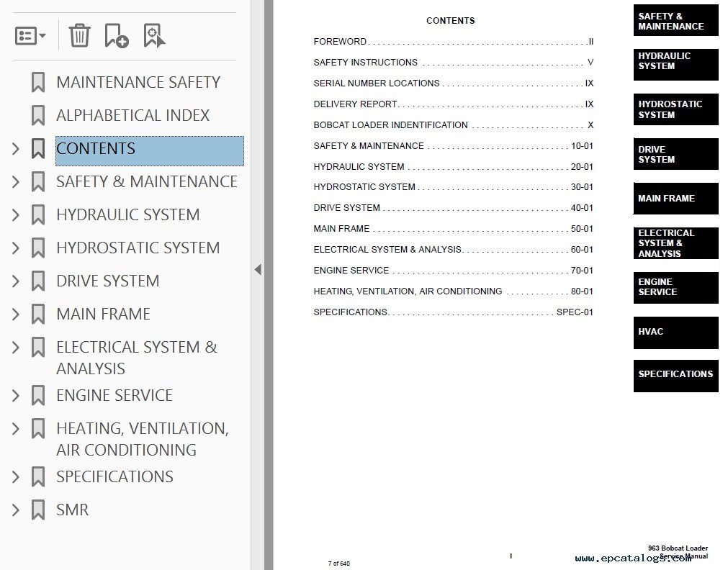Click the delete bookmark trash icon
The width and height of the screenshot is (728, 570).
[x=79, y=35]
